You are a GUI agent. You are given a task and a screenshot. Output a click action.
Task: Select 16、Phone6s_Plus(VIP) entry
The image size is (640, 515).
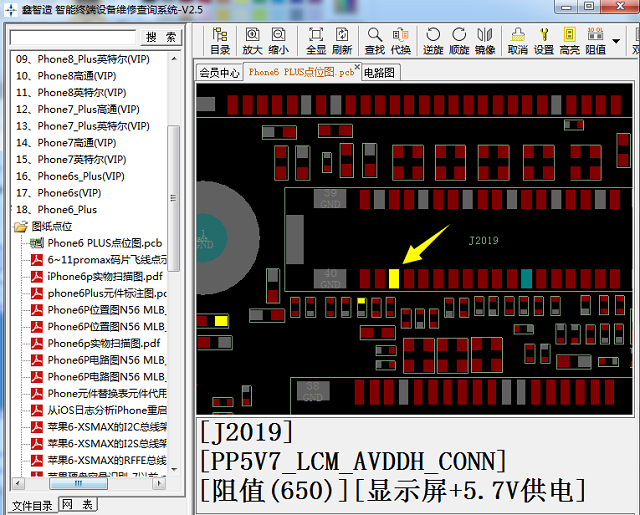(70, 176)
